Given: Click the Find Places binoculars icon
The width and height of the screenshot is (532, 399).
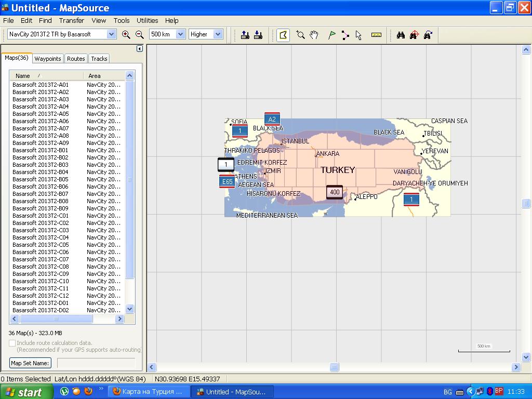Looking at the screenshot, I should 401,35.
